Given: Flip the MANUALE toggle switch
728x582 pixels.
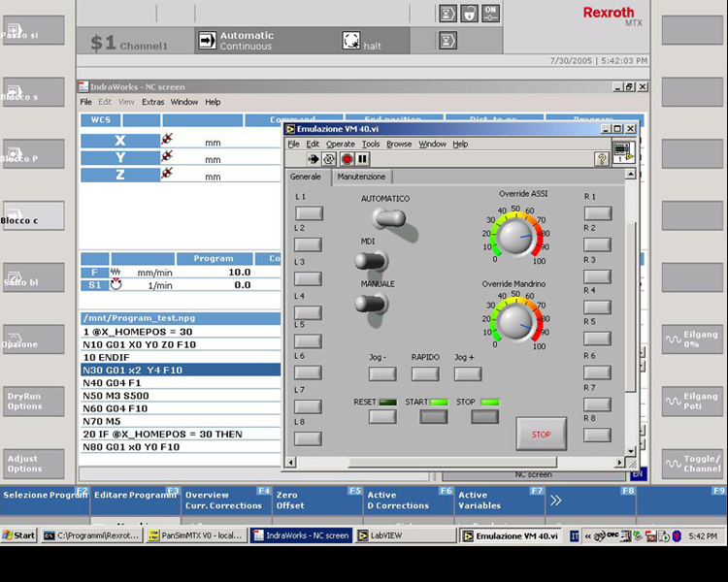Looking at the screenshot, I should tap(372, 304).
